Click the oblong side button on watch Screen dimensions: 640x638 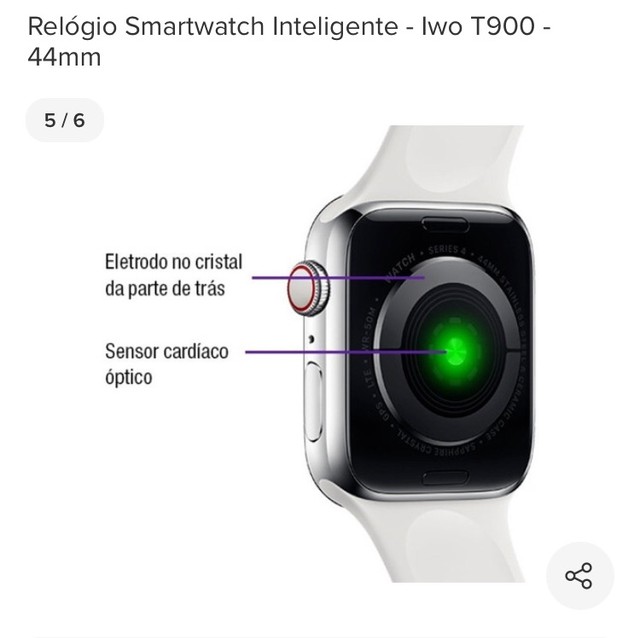(315, 402)
